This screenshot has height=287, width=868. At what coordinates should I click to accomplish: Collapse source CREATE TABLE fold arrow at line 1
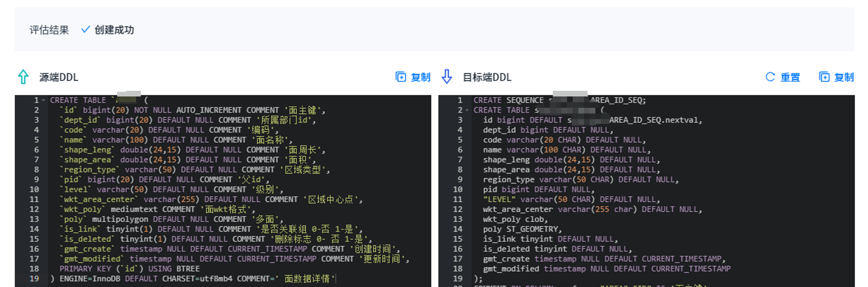click(43, 100)
